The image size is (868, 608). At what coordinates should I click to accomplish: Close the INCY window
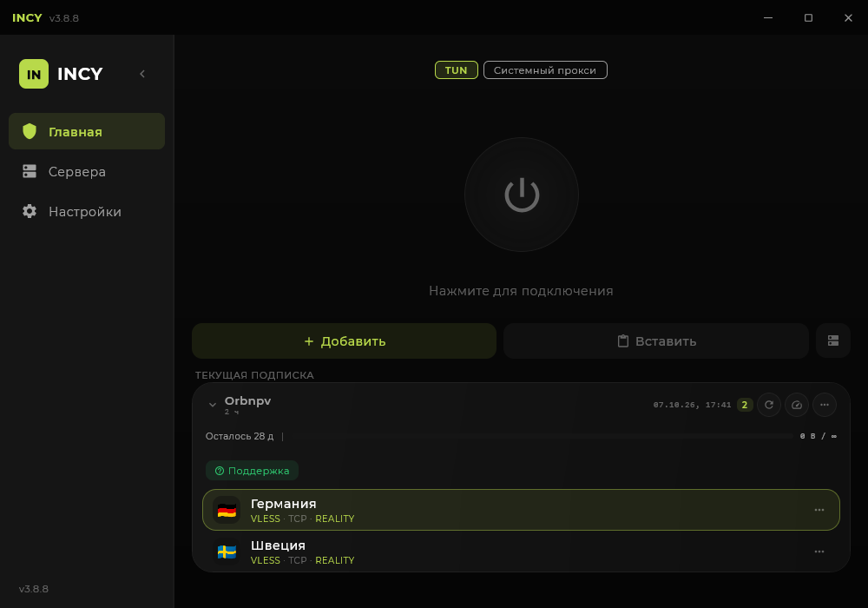tap(848, 17)
